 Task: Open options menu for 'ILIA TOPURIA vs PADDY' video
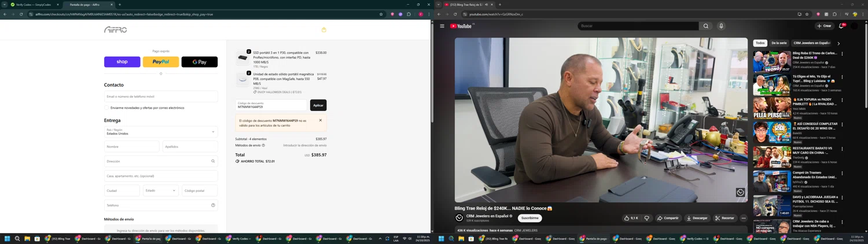point(842,100)
